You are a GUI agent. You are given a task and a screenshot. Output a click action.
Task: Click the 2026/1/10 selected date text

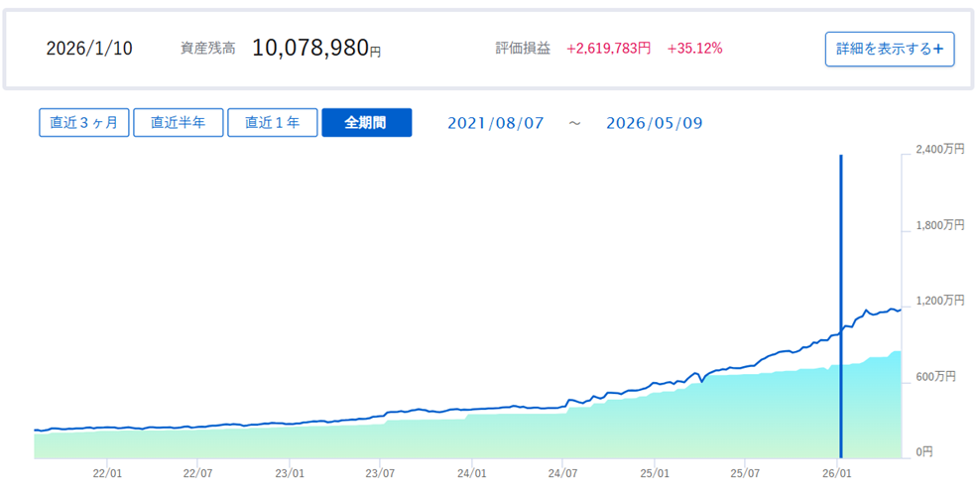point(89,49)
